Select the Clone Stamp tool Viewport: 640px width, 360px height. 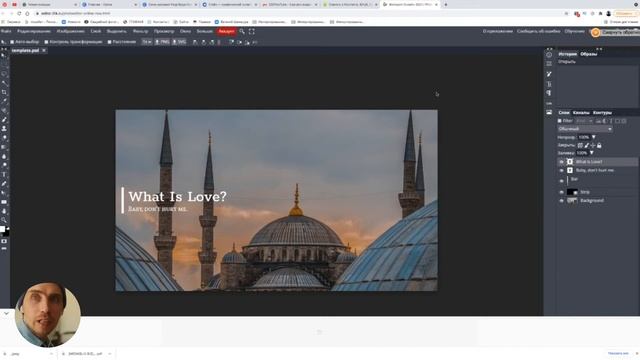4,129
